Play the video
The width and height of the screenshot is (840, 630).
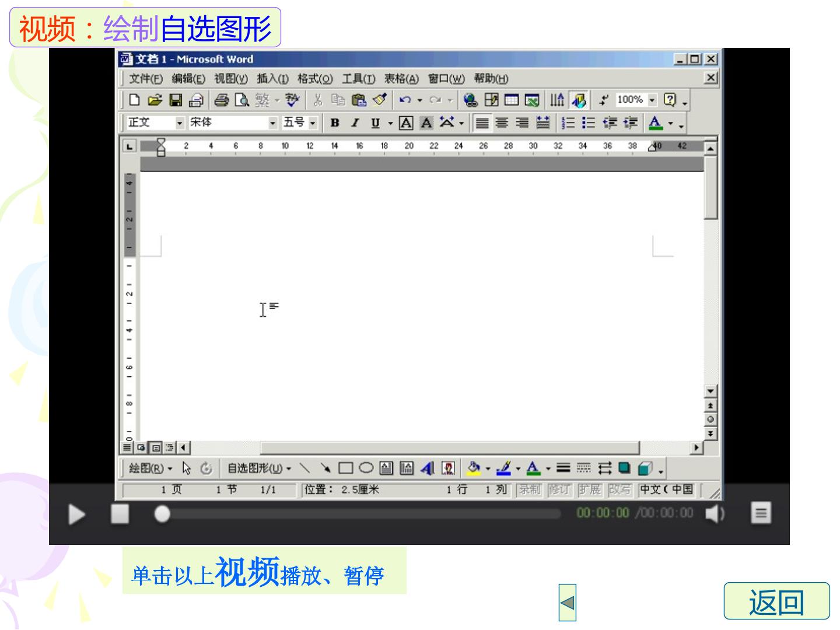[x=76, y=514]
